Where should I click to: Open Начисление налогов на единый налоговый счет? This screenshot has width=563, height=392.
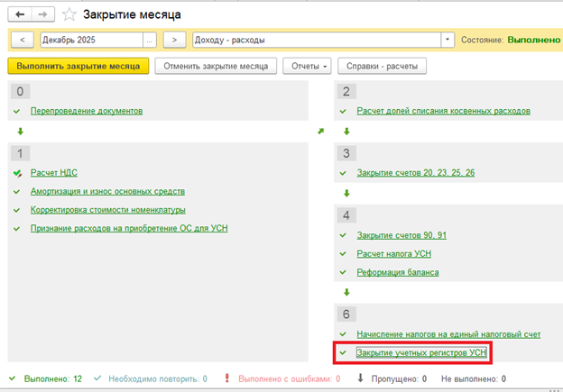448,334
